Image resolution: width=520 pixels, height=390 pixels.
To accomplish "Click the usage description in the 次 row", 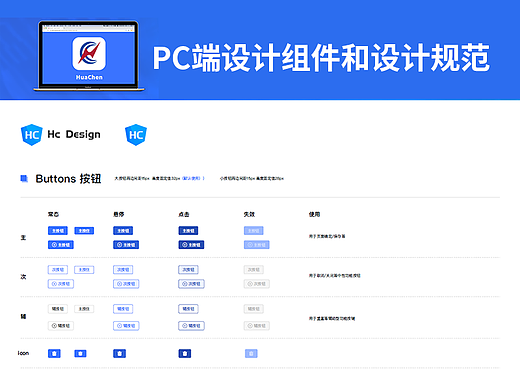I will click(335, 276).
